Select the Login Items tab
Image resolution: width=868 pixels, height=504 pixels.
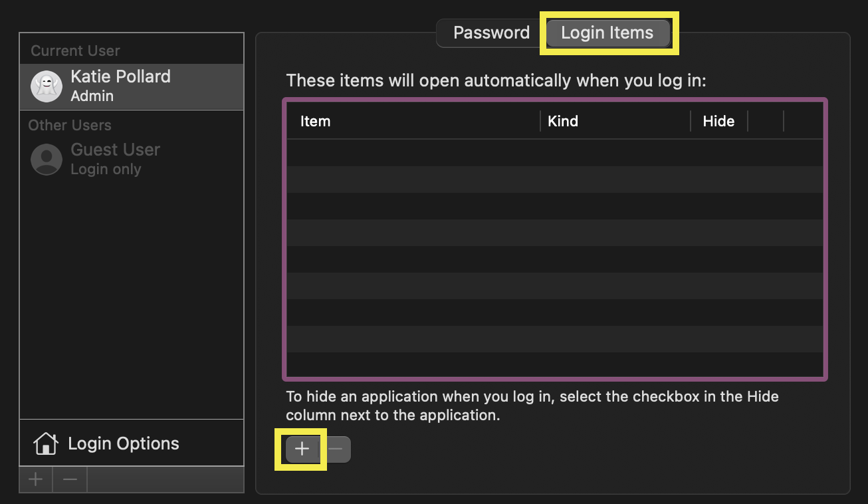click(x=607, y=32)
